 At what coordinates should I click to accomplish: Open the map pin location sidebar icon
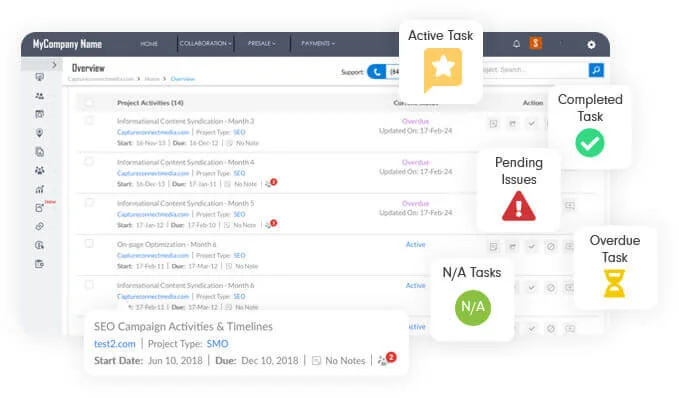[39, 133]
